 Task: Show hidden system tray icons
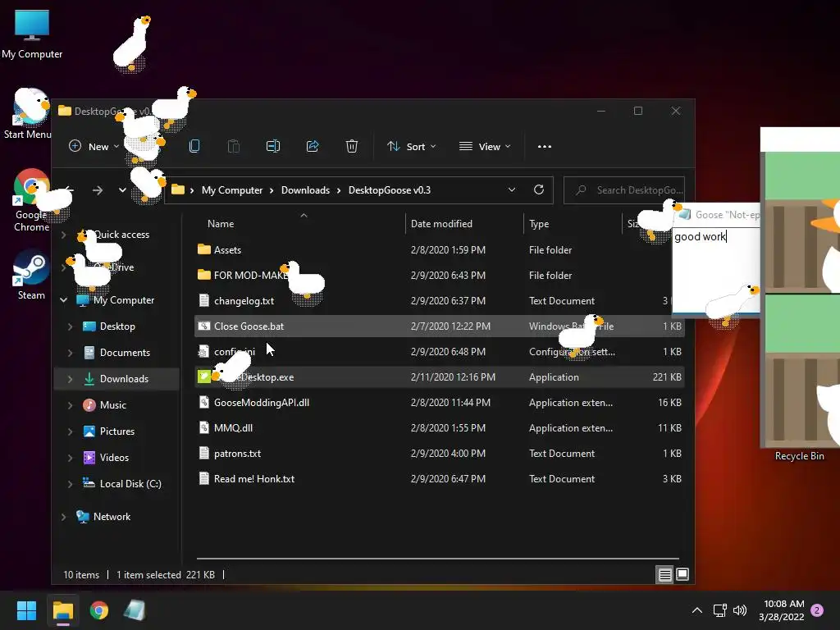[x=697, y=610]
